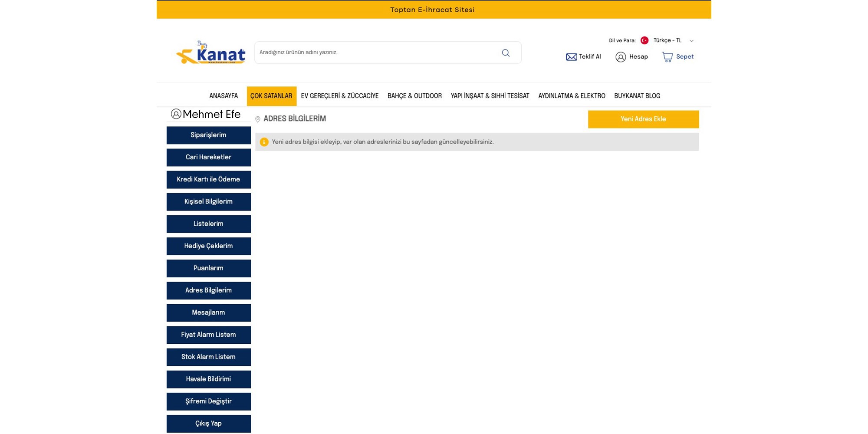Go to BAHÇE & OUTDOOR category

[414, 96]
